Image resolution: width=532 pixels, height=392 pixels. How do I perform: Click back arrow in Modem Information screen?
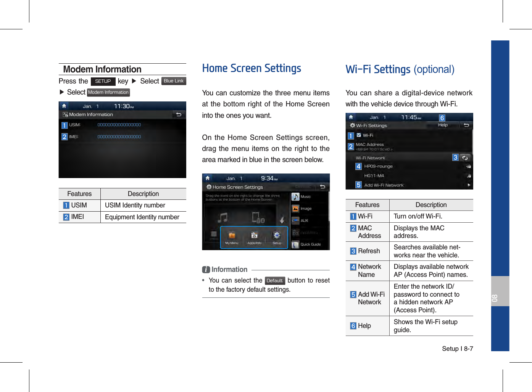click(179, 114)
